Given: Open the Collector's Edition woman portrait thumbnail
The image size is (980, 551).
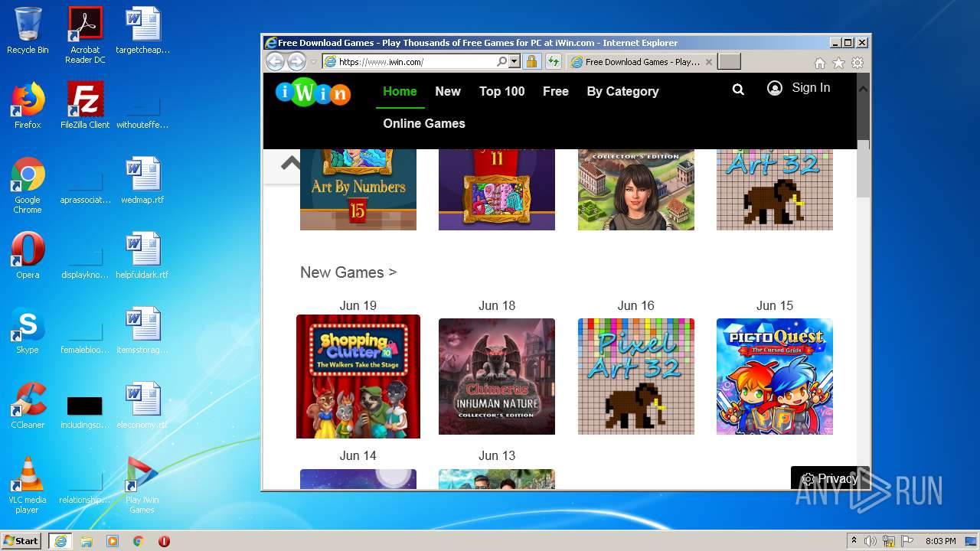Looking at the screenshot, I should (636, 190).
